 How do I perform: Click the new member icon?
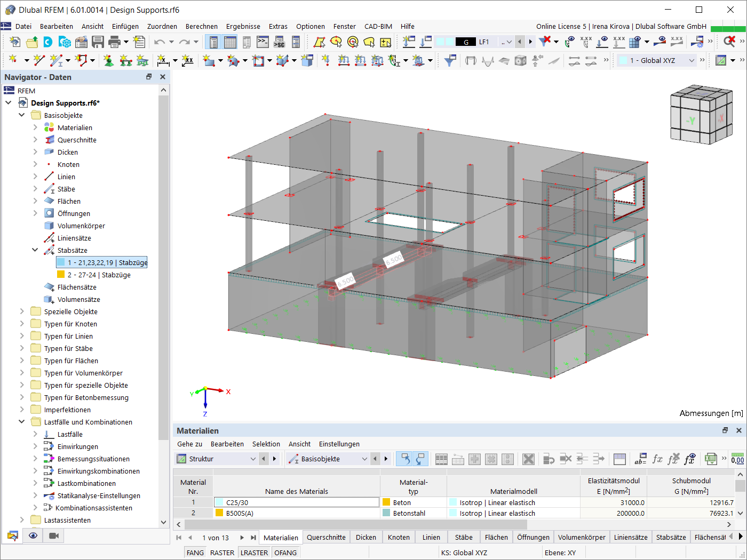[x=55, y=60]
